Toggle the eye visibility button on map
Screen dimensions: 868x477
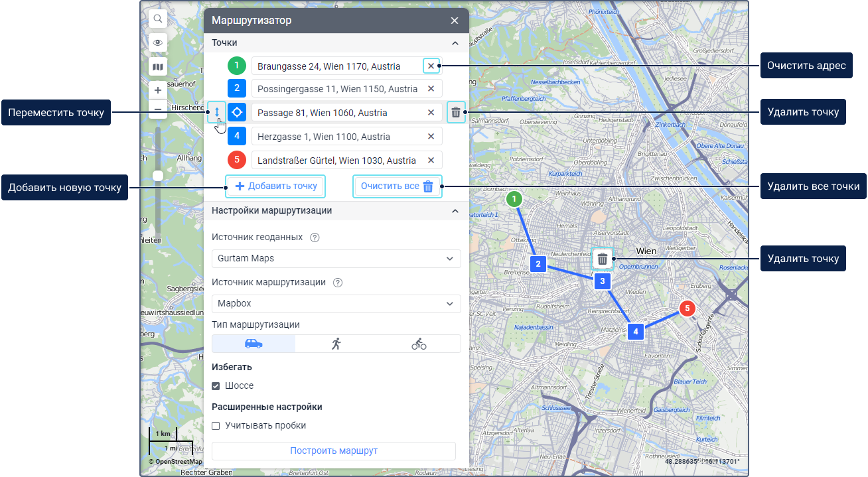158,42
